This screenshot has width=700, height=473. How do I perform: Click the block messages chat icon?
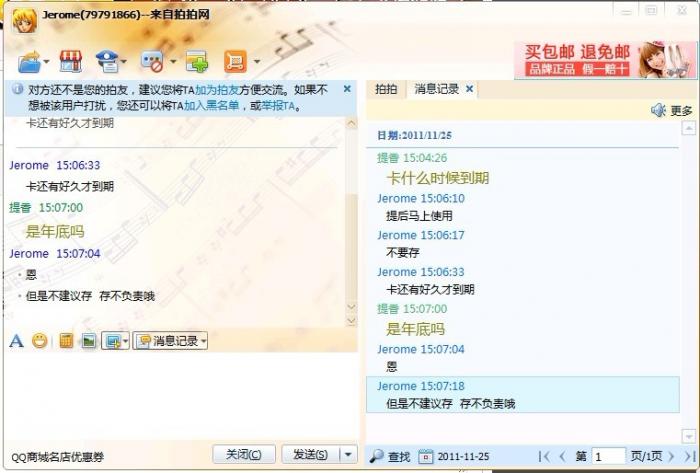152,61
